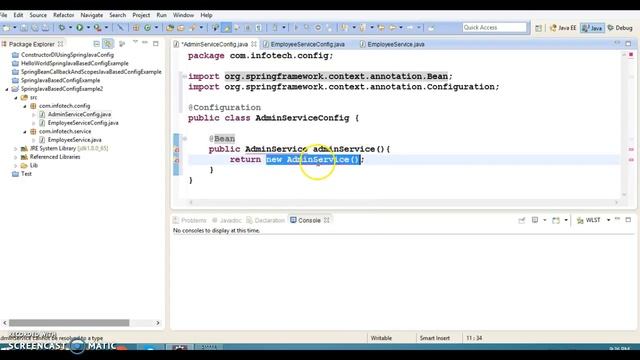Click Last Edit Location toolbar icon
Image resolution: width=640 pixels, height=360 pixels.
381,28
